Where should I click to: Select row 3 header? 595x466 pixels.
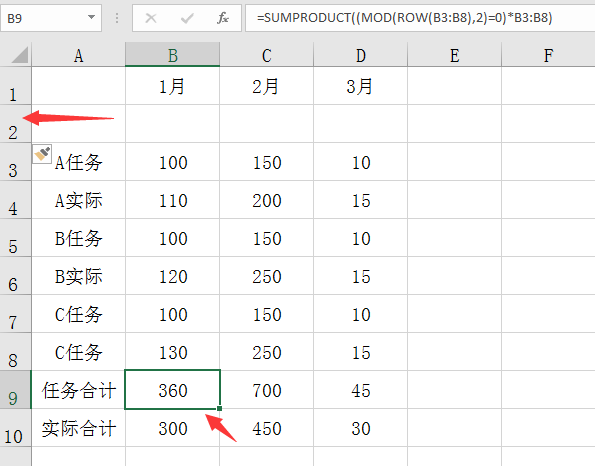(x=16, y=162)
